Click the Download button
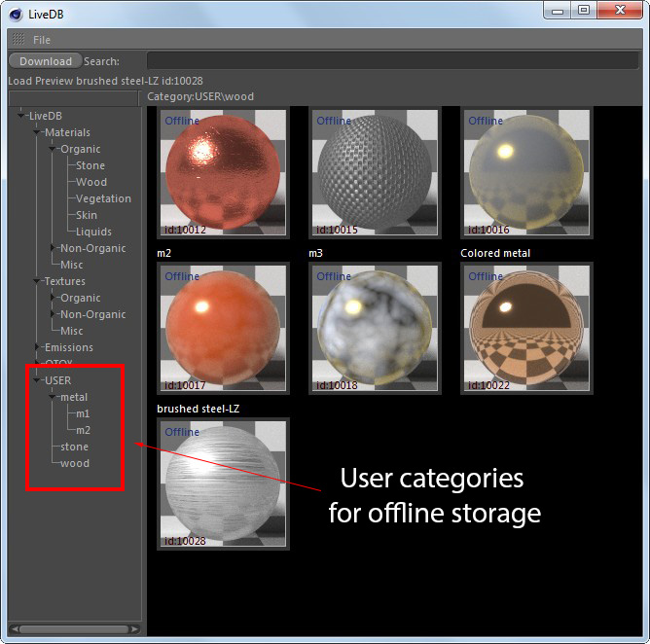650x644 pixels. coord(46,61)
